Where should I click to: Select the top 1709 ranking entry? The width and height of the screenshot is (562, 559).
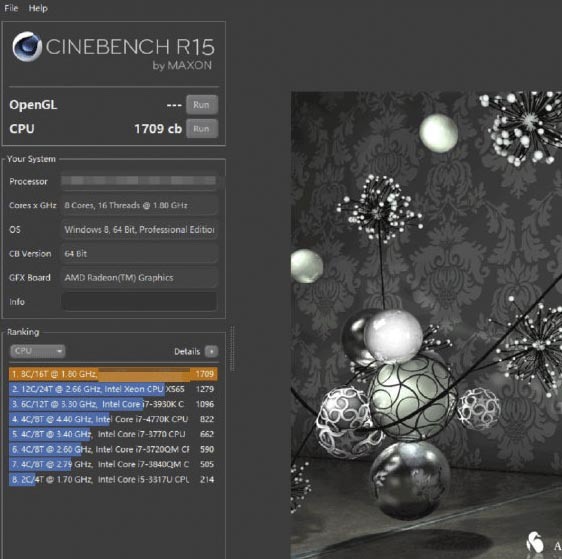tap(113, 374)
